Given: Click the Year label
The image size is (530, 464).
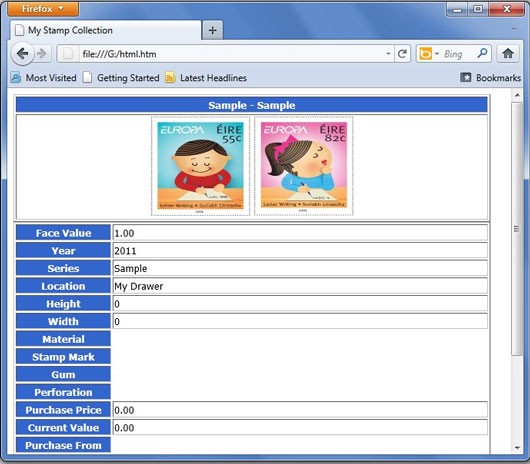Looking at the screenshot, I should (63, 250).
